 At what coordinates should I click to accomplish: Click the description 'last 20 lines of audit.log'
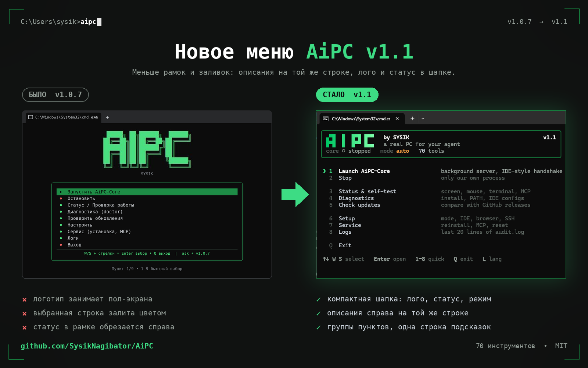(483, 232)
